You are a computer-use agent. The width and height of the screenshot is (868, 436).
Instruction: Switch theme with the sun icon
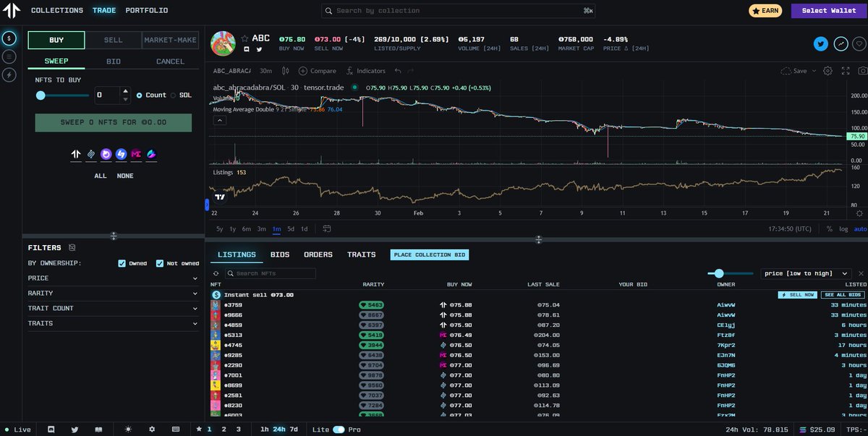coord(128,429)
